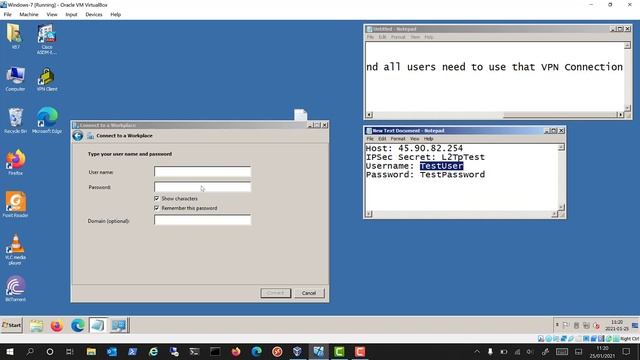640x360 pixels.
Task: Click scroll down arrow in New Text Document Notepad
Action: [x=561, y=207]
